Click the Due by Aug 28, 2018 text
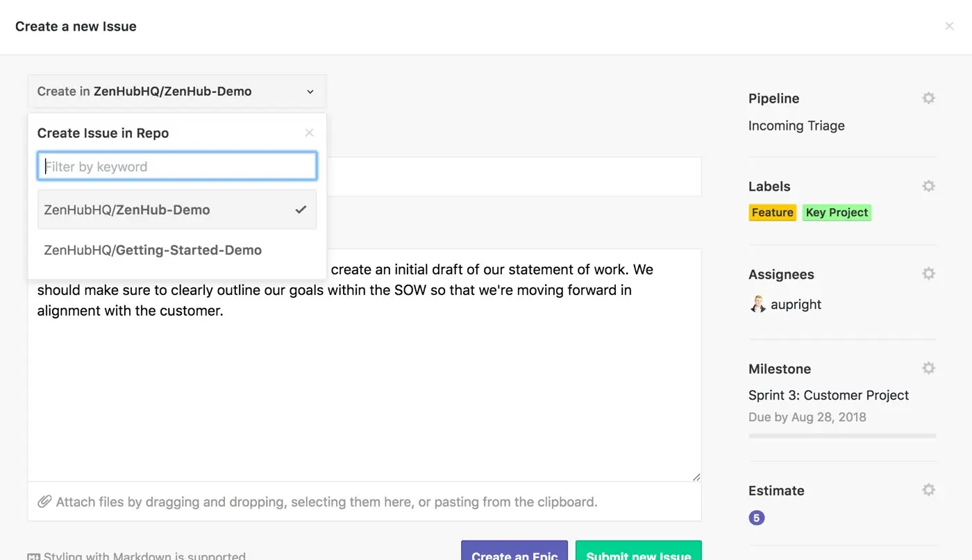 pos(807,417)
